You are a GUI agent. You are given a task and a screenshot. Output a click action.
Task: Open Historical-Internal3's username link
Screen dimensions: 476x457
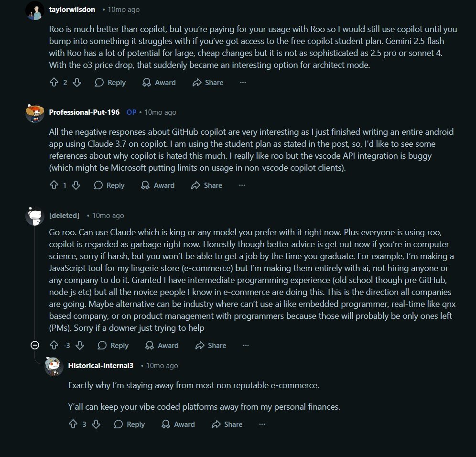coord(100,366)
